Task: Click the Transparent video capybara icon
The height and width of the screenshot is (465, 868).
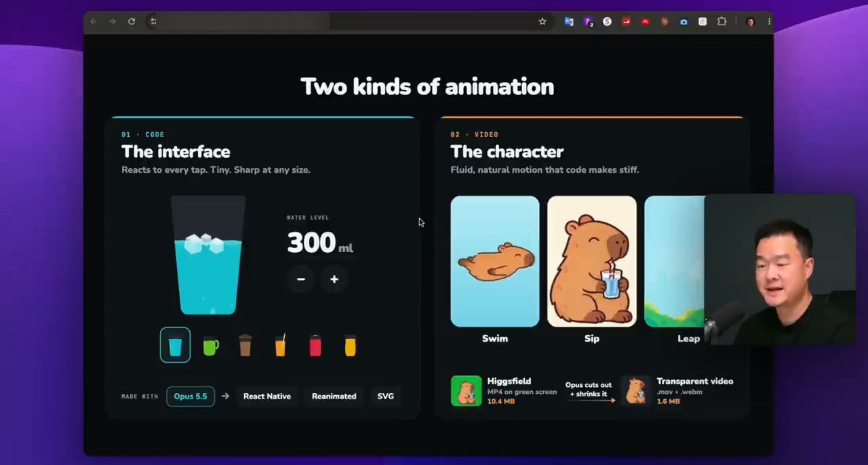Action: tap(636, 391)
